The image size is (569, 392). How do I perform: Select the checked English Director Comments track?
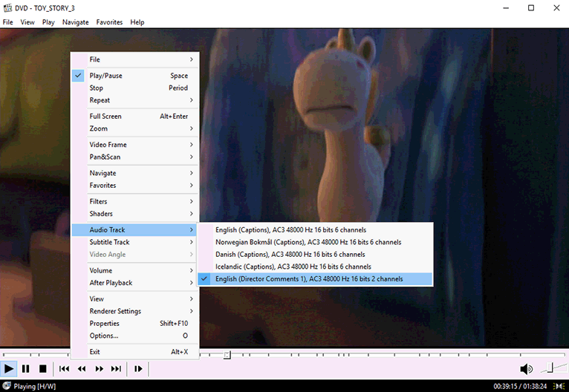315,279
